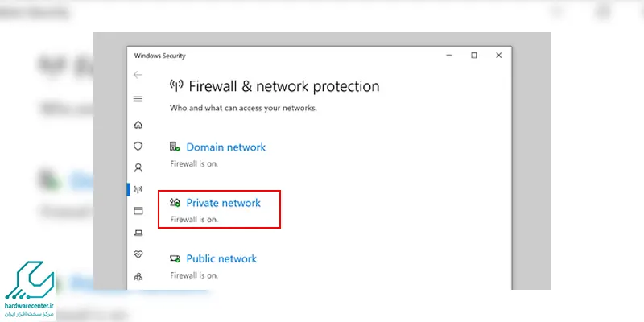The height and width of the screenshot is (322, 644).
Task: Expand the hamburger navigation menu
Action: (138, 99)
